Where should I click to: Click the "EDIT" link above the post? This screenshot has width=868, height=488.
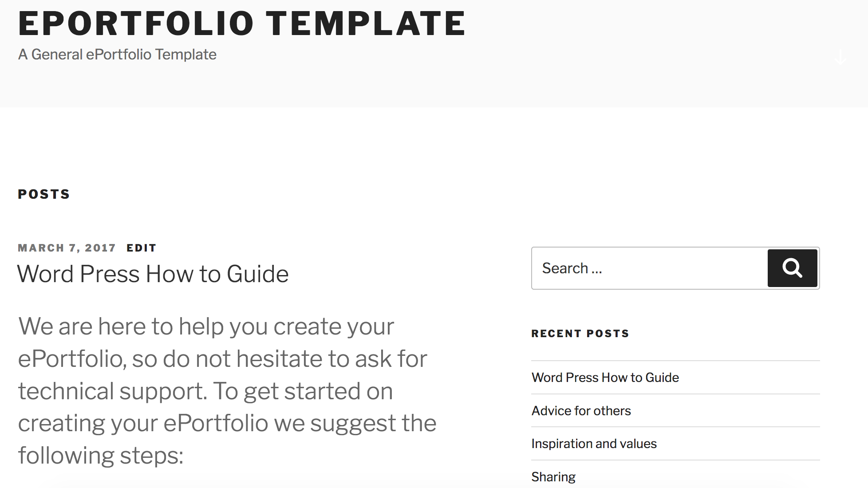coord(141,248)
